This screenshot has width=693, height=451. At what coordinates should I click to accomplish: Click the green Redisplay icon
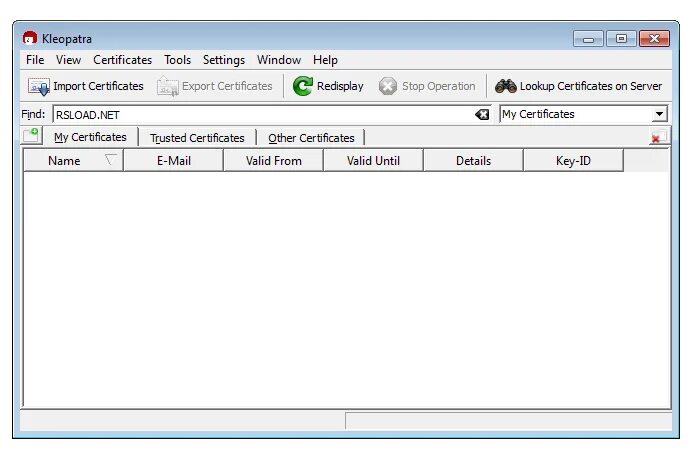click(x=303, y=86)
